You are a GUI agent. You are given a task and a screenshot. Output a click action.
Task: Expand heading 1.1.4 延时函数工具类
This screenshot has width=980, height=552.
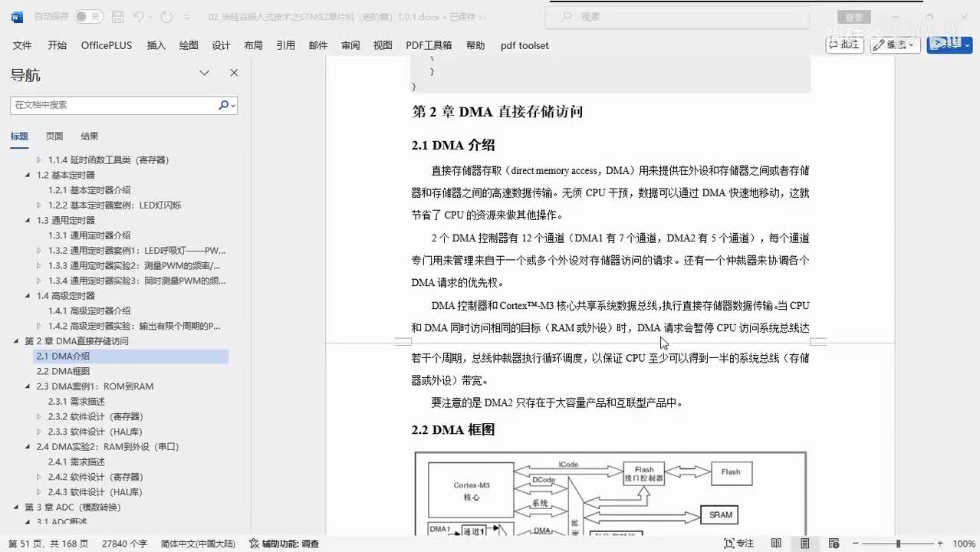[40, 160]
